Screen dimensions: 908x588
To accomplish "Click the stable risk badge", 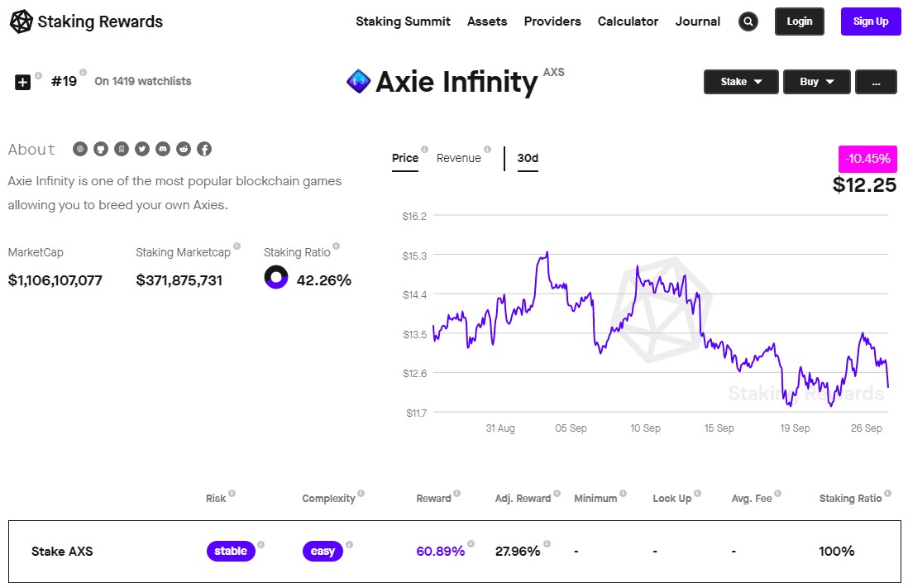I will [x=231, y=551].
